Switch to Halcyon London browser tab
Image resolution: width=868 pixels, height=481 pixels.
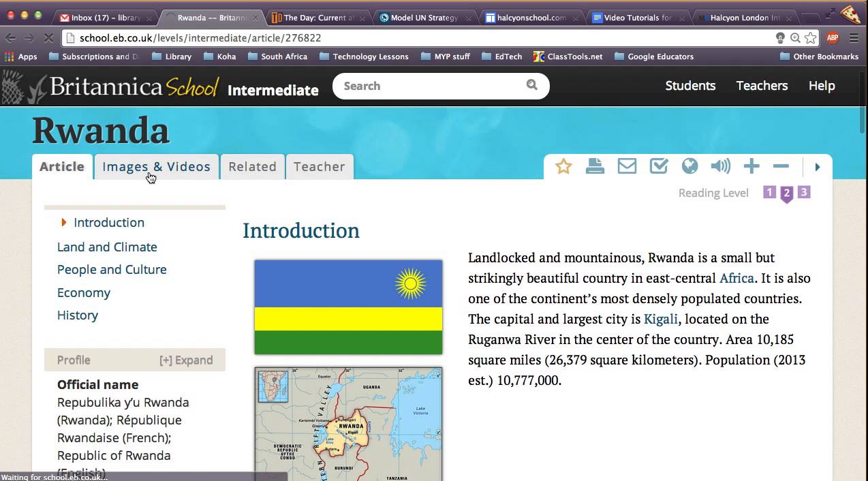[743, 18]
